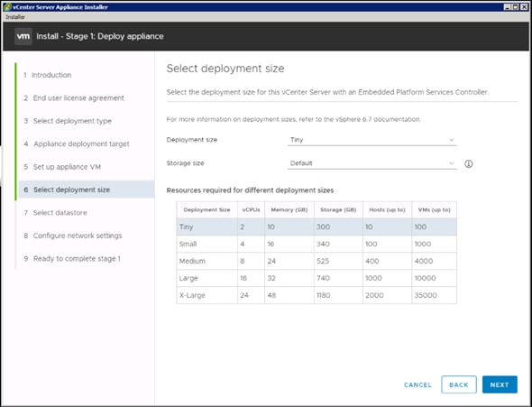The height and width of the screenshot is (407, 532).
Task: Click the vSphere 6.7 documentation text
Action: click(x=379, y=119)
